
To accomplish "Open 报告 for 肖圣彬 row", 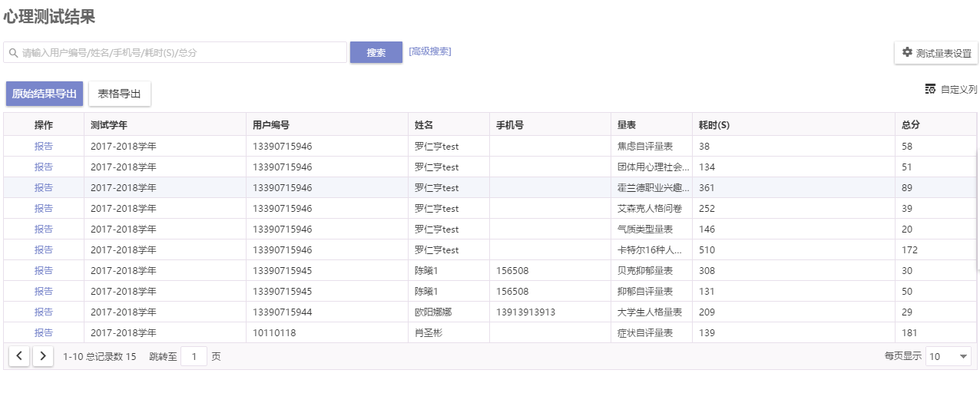I will click(44, 332).
